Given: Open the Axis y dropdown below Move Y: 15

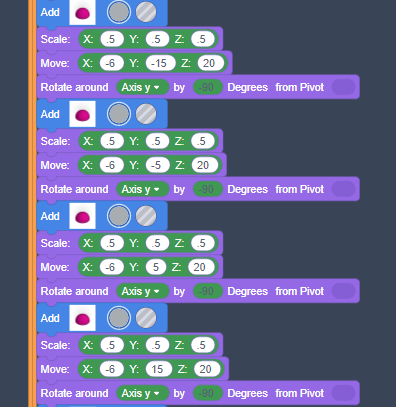Looking at the screenshot, I should click(143, 393).
